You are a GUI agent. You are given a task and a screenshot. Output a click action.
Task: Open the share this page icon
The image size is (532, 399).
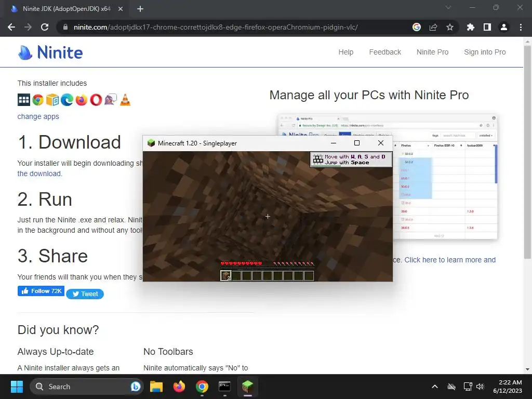point(433,27)
